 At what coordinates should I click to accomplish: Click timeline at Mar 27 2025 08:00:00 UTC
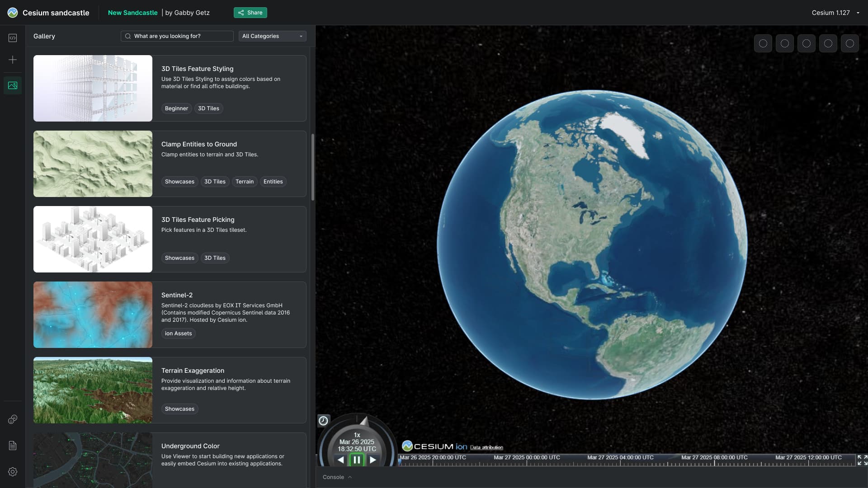tap(714, 457)
